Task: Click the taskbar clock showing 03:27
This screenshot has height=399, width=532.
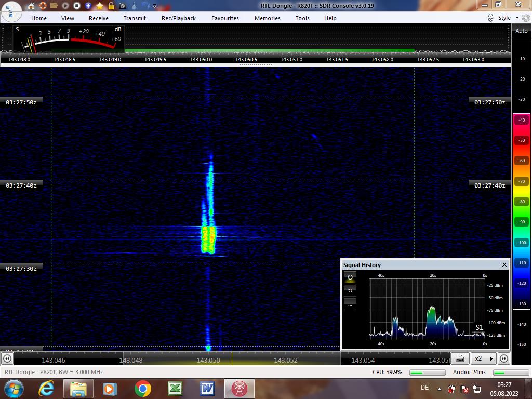Action: (x=504, y=389)
